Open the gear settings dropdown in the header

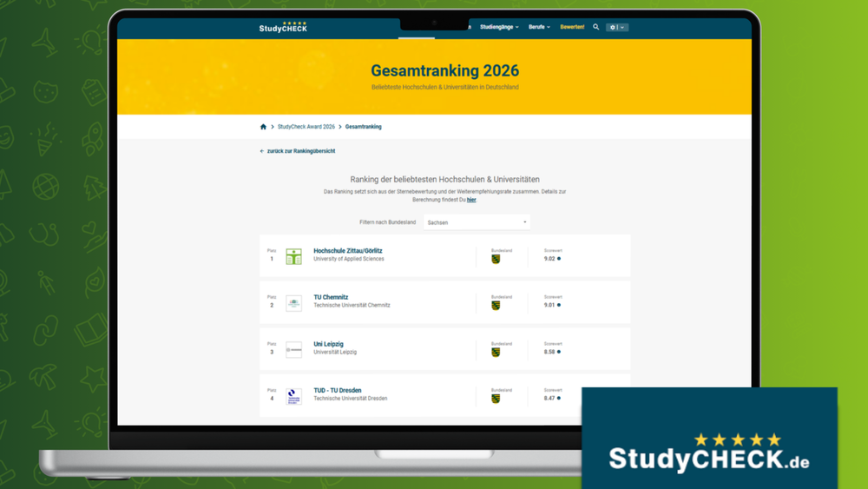click(x=616, y=27)
